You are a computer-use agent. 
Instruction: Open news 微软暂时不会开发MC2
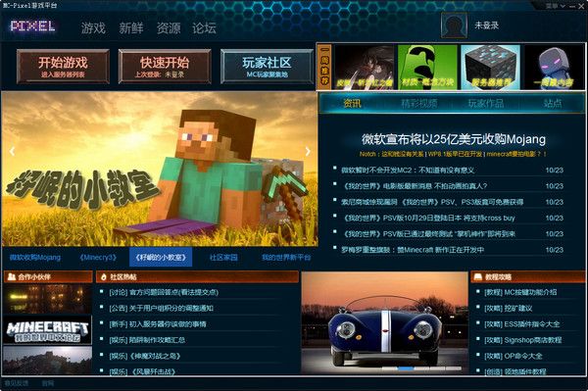(x=408, y=171)
